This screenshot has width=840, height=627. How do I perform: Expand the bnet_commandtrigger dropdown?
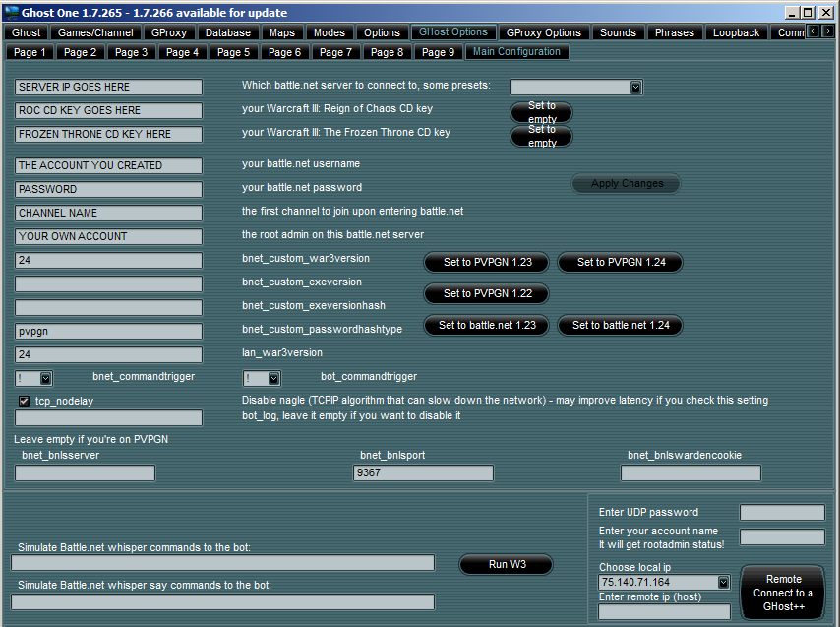pyautogui.click(x=46, y=379)
